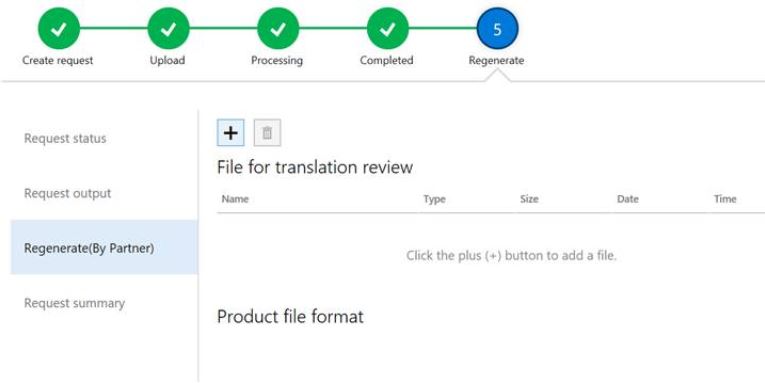This screenshot has width=765, height=383.
Task: Sort by the Date column header
Action: (x=627, y=199)
